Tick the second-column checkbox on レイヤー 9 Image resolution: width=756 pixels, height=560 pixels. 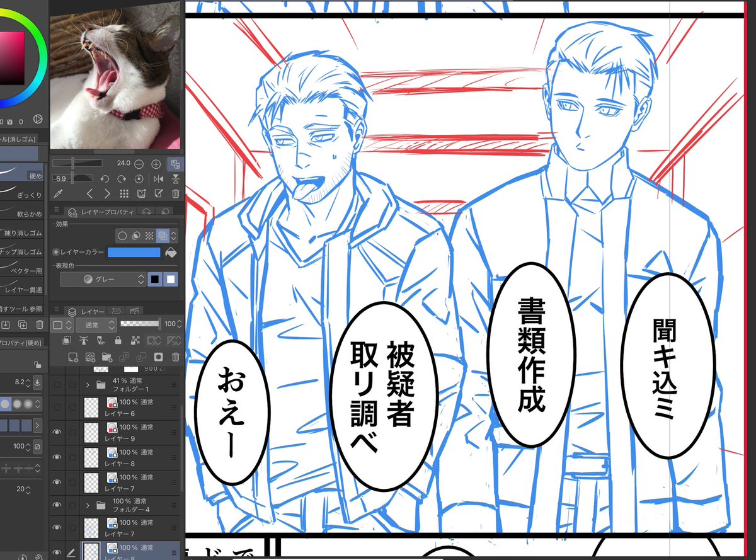pyautogui.click(x=72, y=432)
